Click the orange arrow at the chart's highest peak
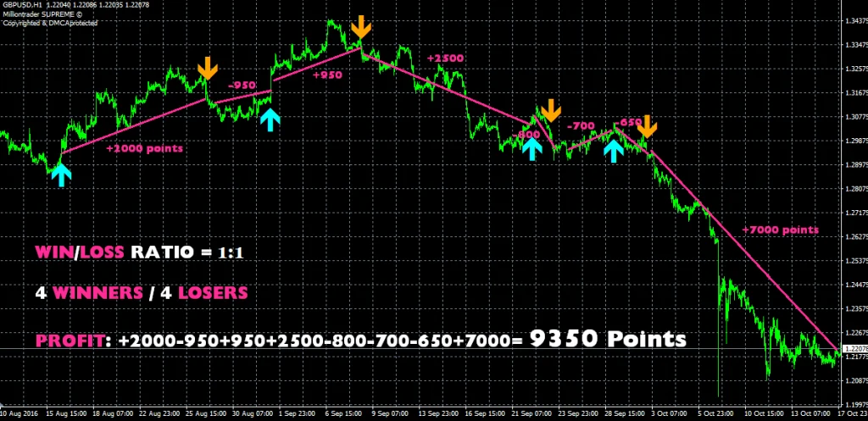The height and width of the screenshot is (421, 868). [361, 26]
